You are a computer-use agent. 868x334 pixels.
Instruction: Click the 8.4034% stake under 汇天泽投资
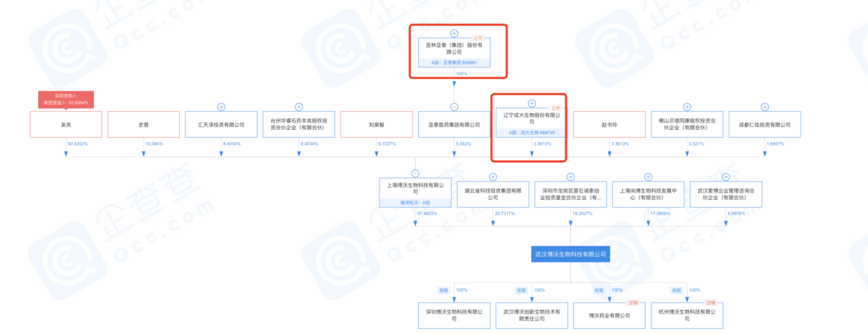click(232, 143)
